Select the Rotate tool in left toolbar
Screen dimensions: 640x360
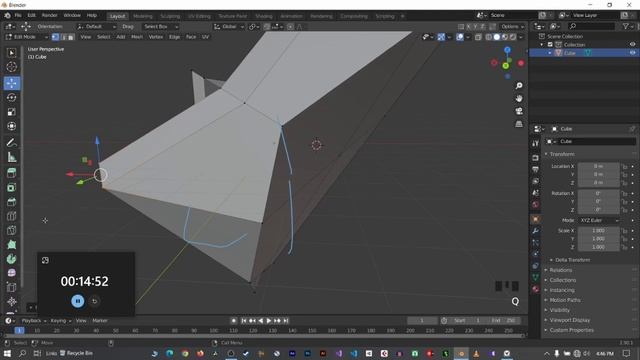(x=11, y=98)
